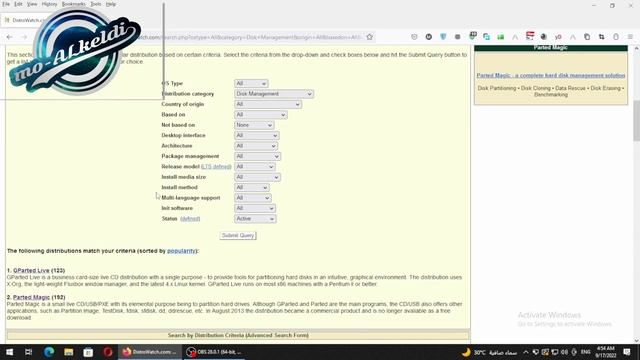Click the green bar chart extension icon
This screenshot has height=360, width=640.
pos(501,37)
